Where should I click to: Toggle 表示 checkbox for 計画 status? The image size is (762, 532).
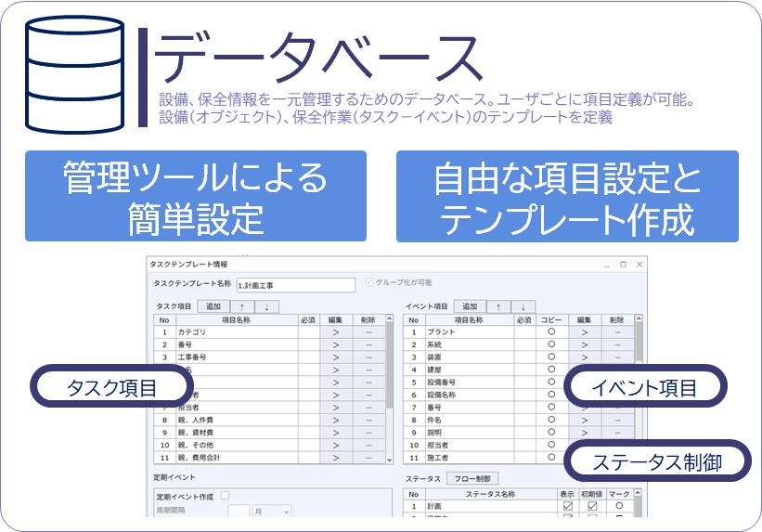coord(567,507)
